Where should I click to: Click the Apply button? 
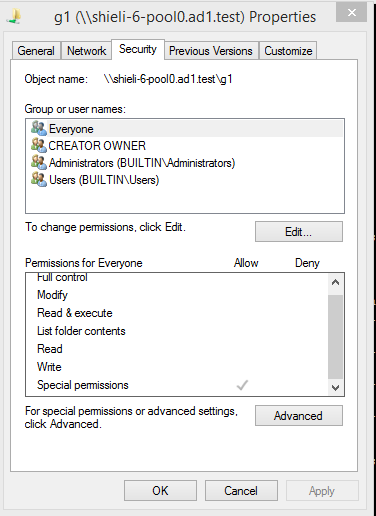[322, 490]
